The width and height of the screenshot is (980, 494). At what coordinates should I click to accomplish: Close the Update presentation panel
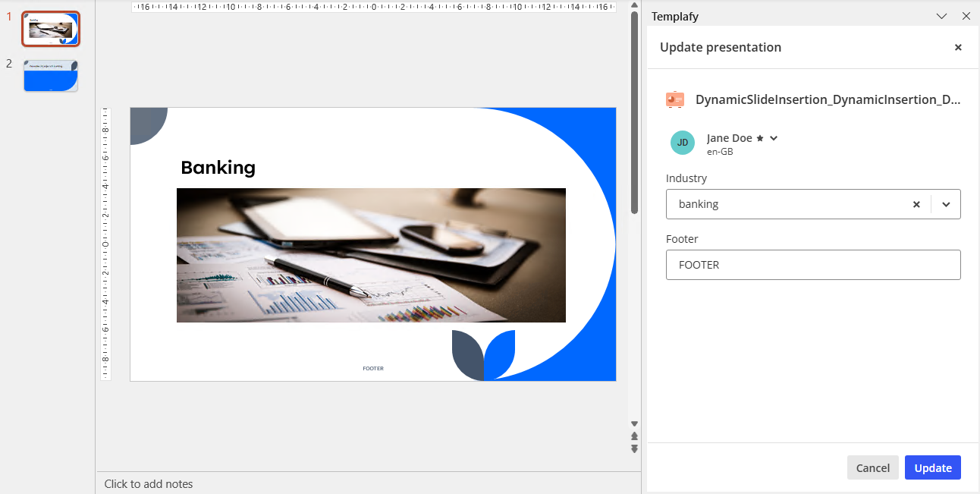pos(958,47)
